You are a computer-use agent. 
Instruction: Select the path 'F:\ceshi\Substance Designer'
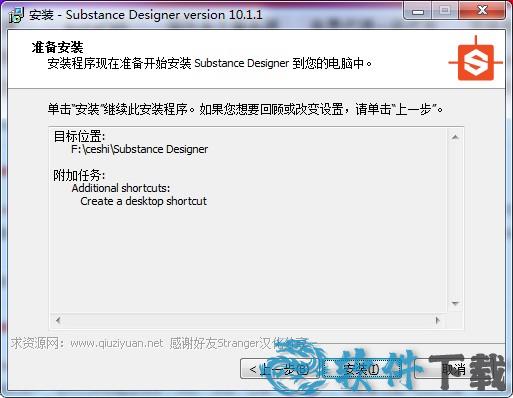tap(139, 149)
